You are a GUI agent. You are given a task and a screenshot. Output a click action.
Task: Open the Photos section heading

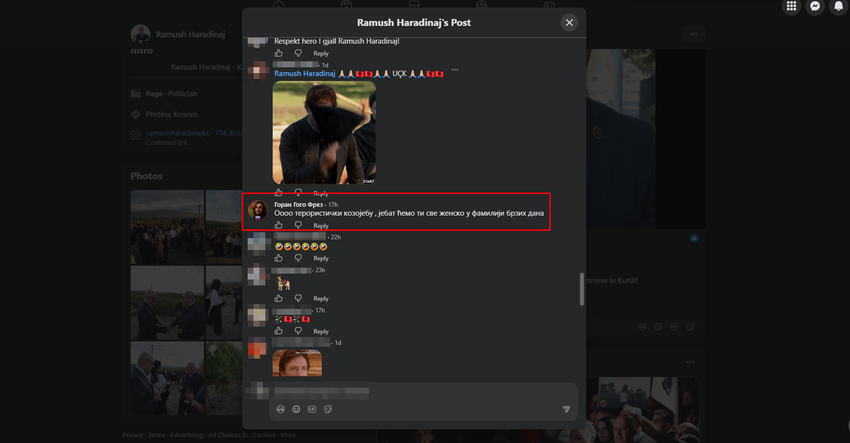point(146,176)
